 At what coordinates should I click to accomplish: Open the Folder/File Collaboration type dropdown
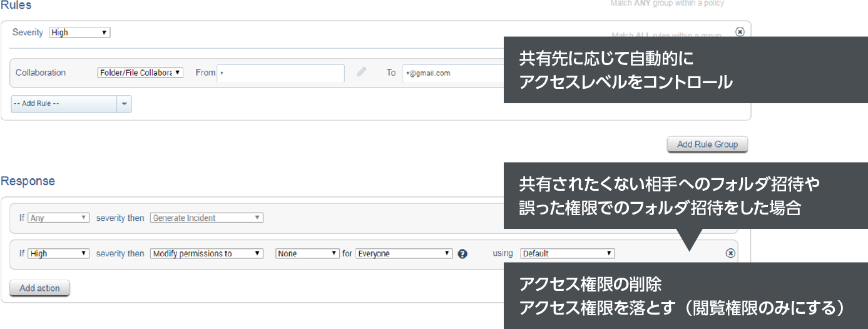140,73
